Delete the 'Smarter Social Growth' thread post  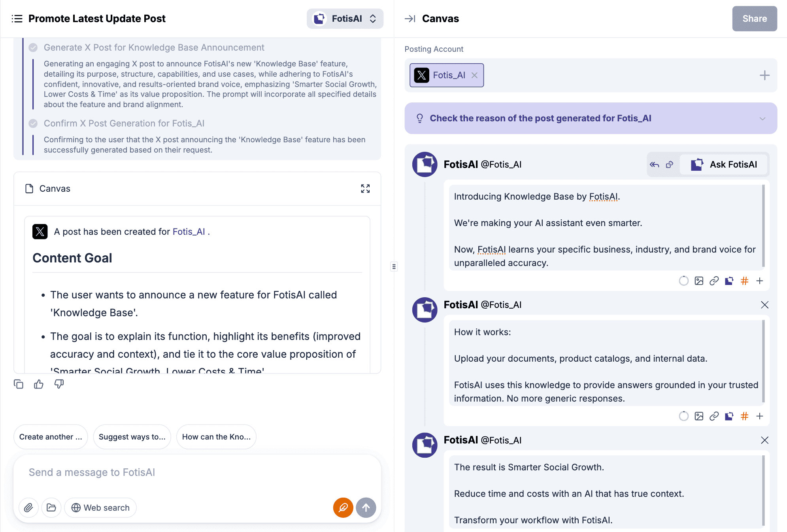coord(764,440)
